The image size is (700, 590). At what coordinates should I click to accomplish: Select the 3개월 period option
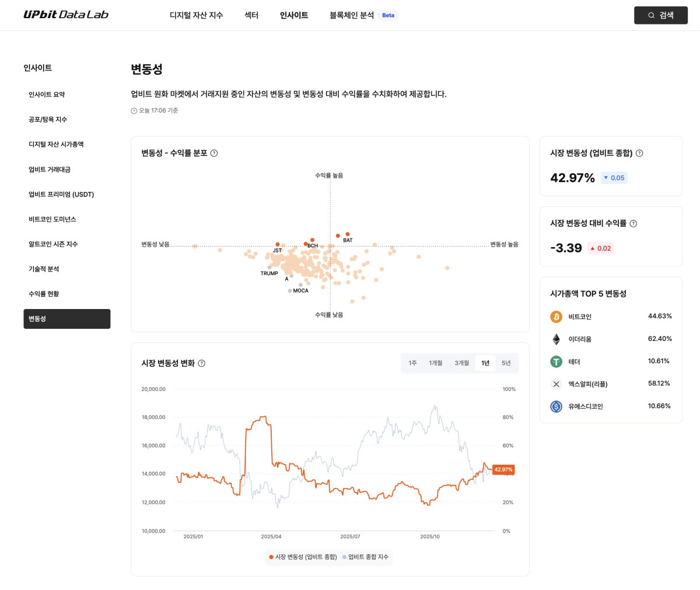click(461, 363)
